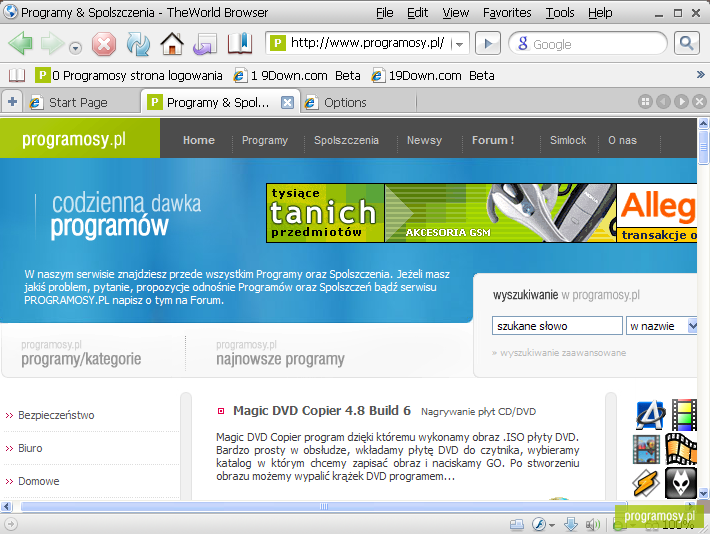This screenshot has height=534, width=710.
Task: Click the RGB color filmstrip icon
Action: (684, 415)
